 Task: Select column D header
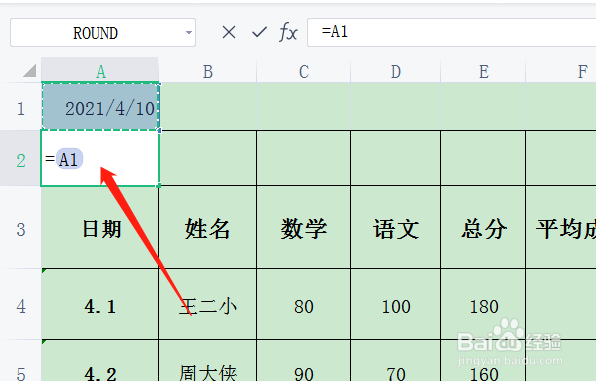click(396, 71)
